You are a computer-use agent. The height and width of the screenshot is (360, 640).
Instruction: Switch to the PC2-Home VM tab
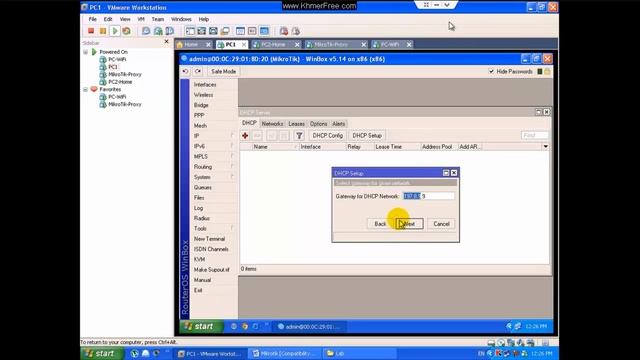click(x=273, y=44)
